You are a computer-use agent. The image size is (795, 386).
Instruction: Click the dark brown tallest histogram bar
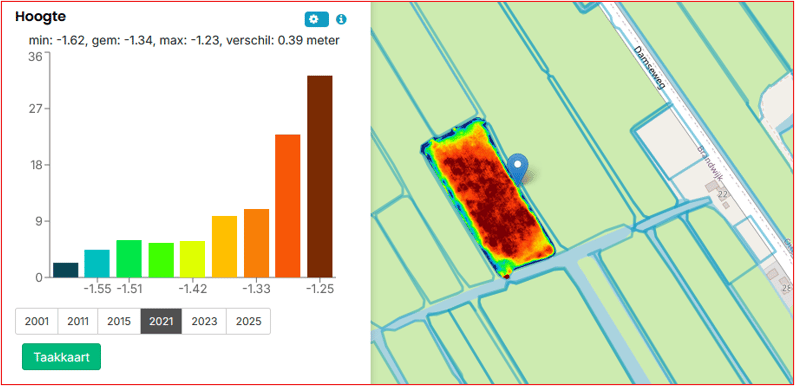coord(320,177)
